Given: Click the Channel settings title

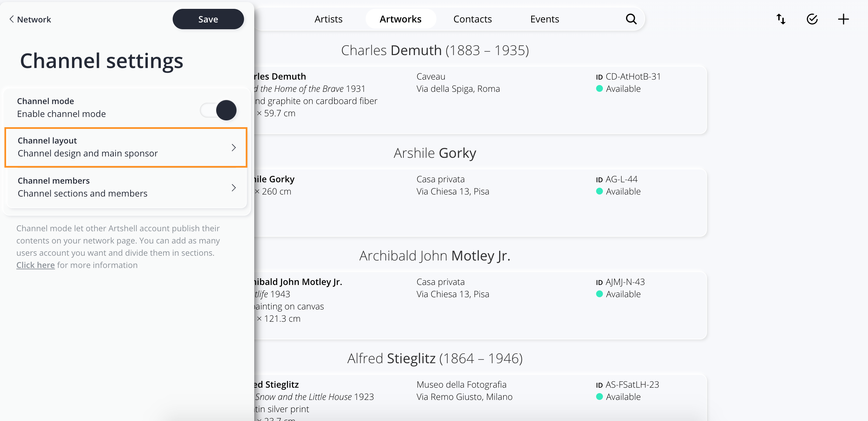Looking at the screenshot, I should click(102, 61).
